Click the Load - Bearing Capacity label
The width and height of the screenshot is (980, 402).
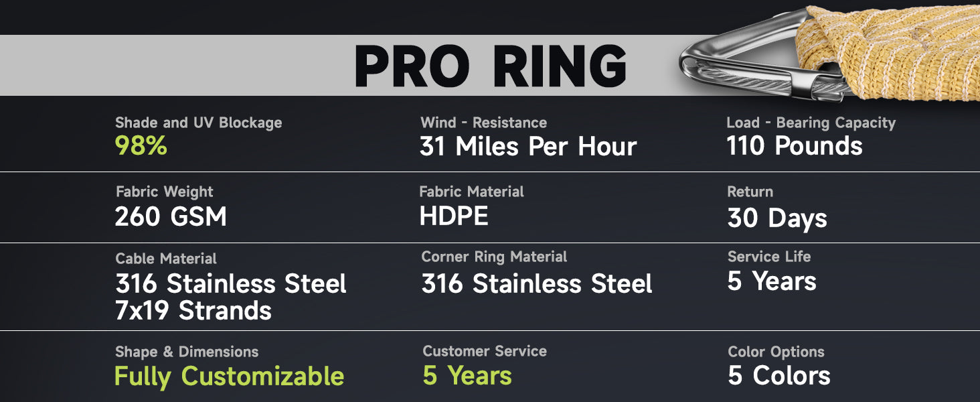(811, 123)
